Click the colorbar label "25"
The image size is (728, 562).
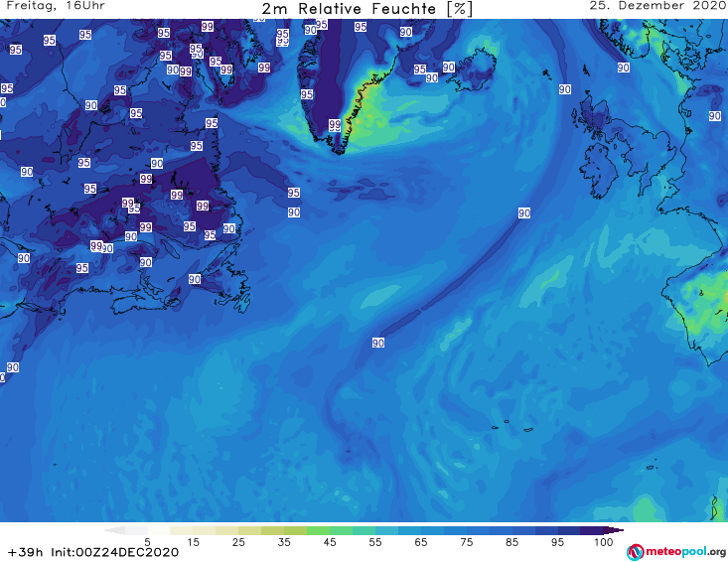(238, 542)
